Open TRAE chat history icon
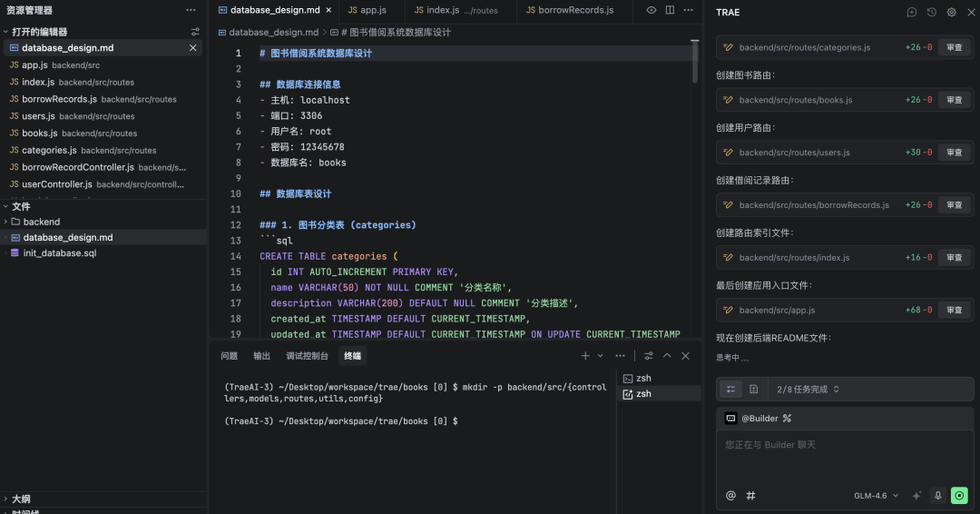The image size is (980, 514). pyautogui.click(x=932, y=13)
